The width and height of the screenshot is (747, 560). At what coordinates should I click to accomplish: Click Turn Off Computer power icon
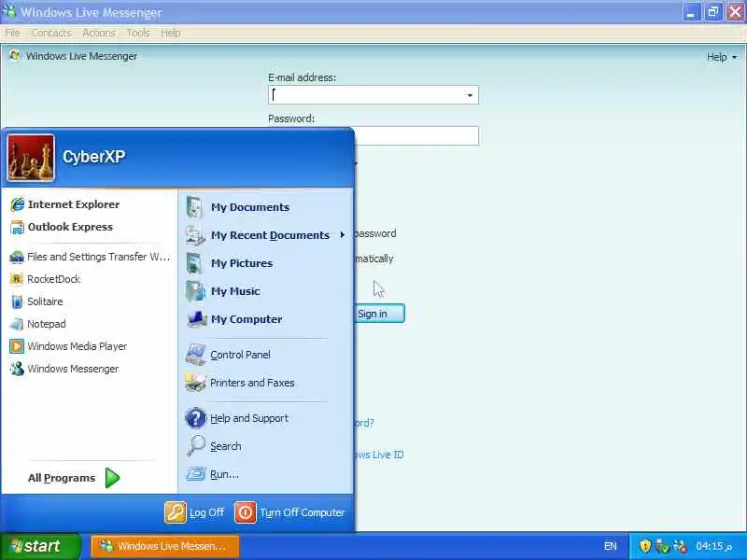(x=246, y=512)
